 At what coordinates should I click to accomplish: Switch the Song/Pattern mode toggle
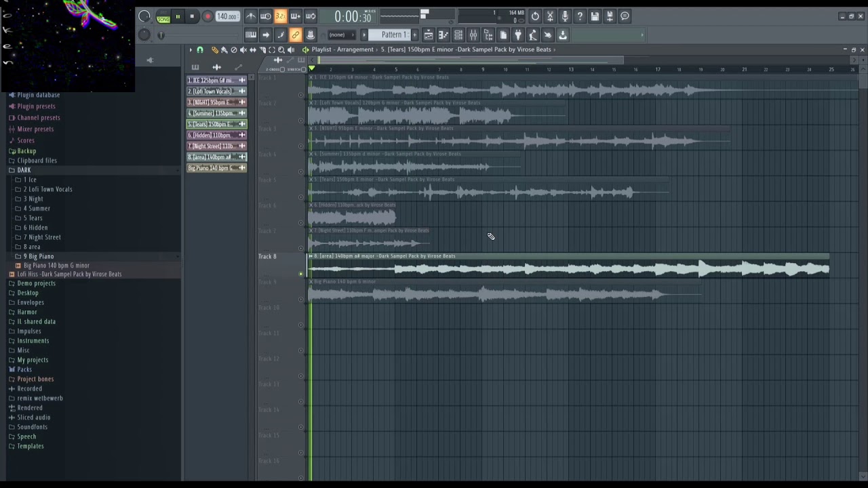[x=163, y=17]
